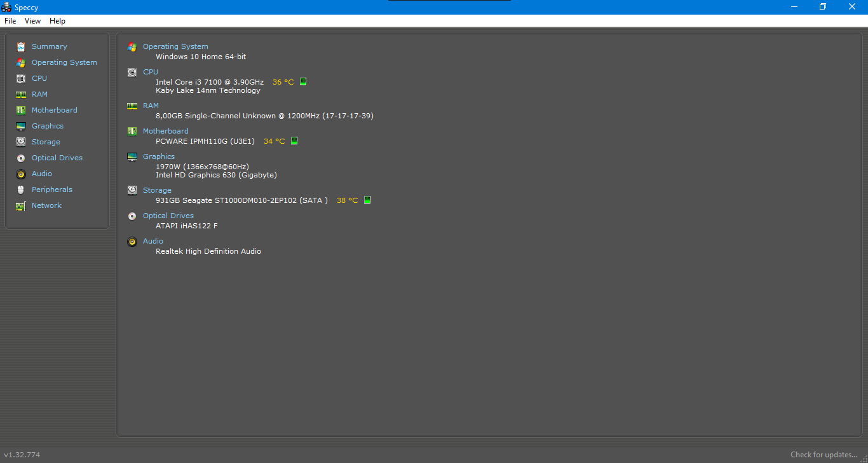The width and height of the screenshot is (868, 463).
Task: Click the CPU temperature 36 °C value
Action: click(x=283, y=82)
